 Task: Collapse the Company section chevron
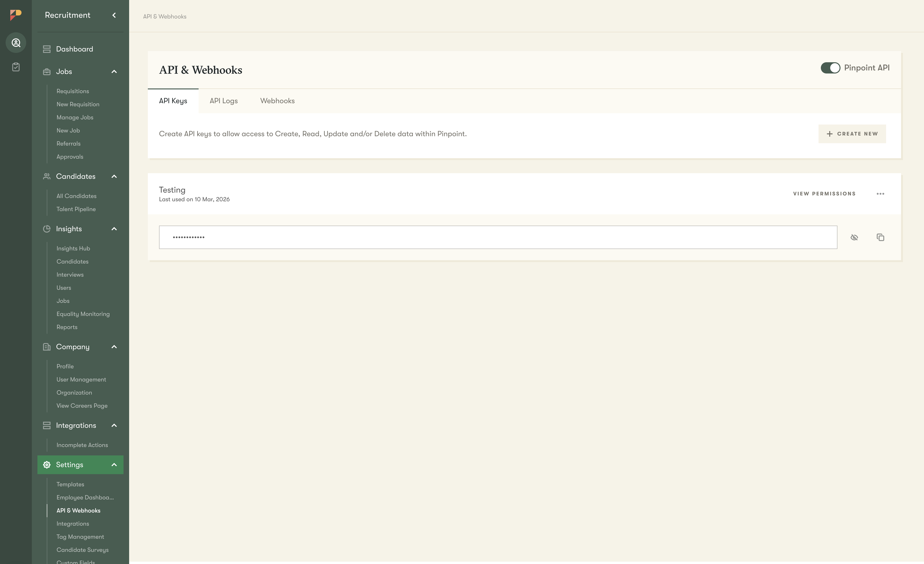(x=114, y=347)
